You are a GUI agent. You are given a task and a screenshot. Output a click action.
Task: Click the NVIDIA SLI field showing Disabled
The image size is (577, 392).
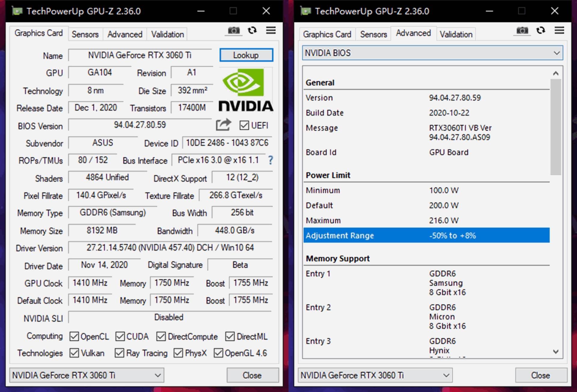(x=170, y=317)
